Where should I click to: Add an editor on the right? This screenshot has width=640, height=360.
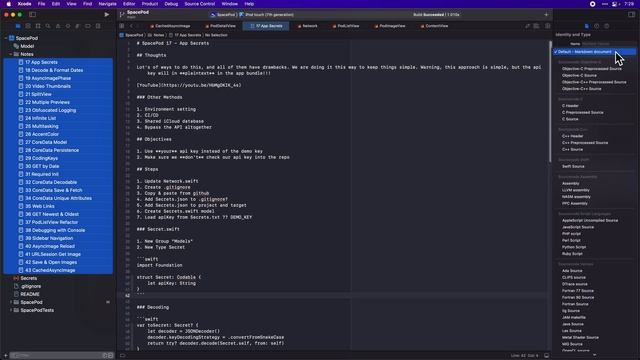click(547, 26)
